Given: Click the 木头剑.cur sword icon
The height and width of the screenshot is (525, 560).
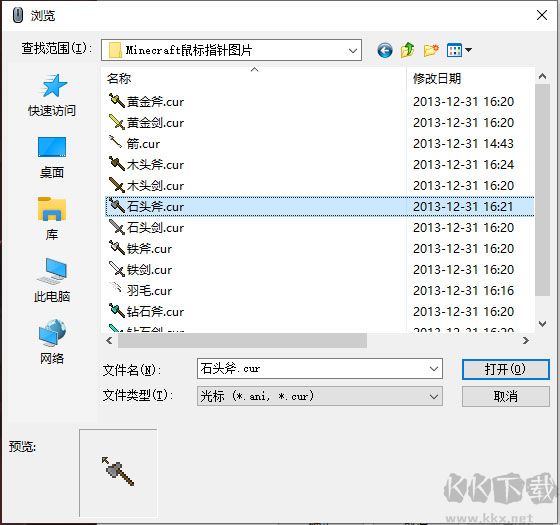Looking at the screenshot, I should (x=116, y=185).
